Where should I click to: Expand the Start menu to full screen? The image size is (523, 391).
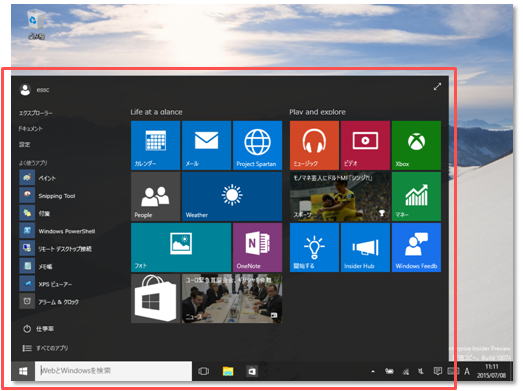[437, 87]
